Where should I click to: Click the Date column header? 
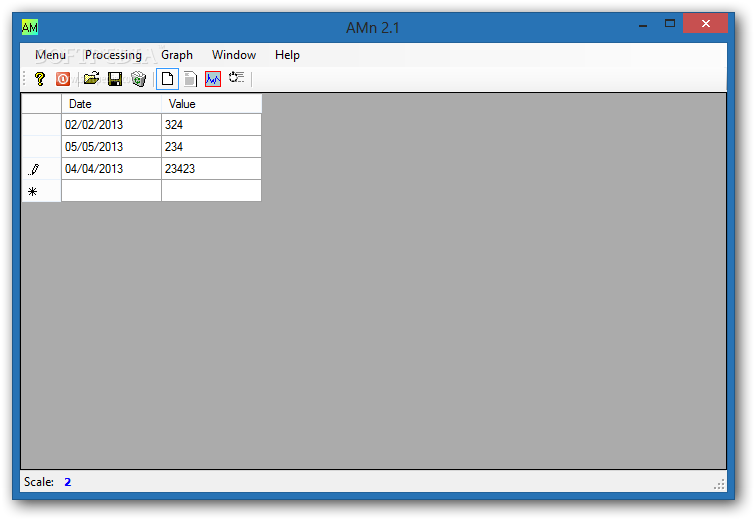click(111, 104)
